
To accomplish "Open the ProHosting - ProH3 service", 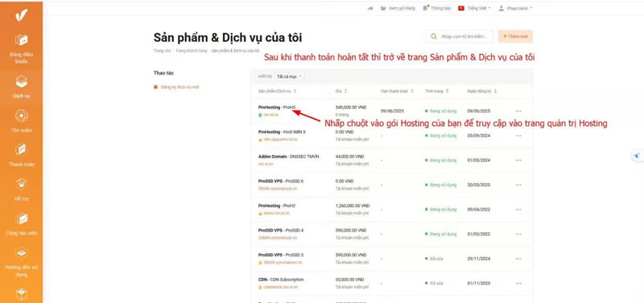I will [x=277, y=107].
